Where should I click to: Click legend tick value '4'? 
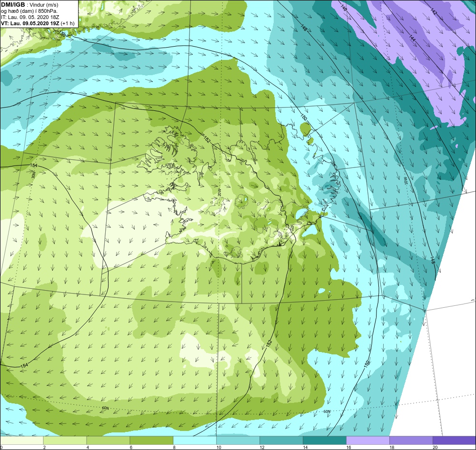point(88,447)
